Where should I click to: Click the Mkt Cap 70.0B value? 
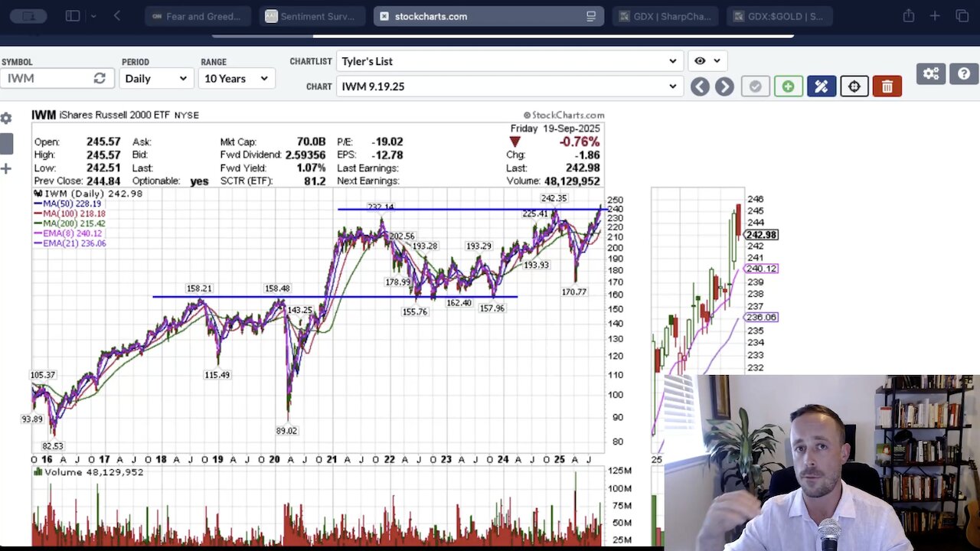coord(311,142)
